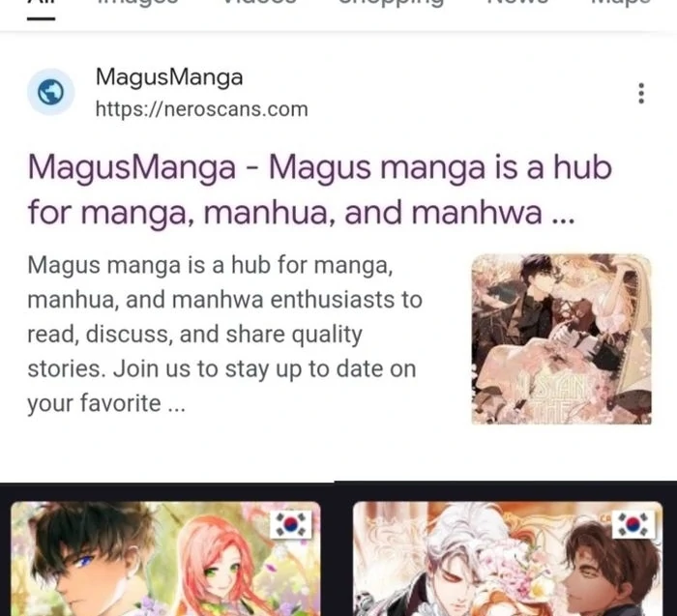The height and width of the screenshot is (616, 677).
Task: Open the manga cover with the red-haired girl
Action: click(165, 559)
